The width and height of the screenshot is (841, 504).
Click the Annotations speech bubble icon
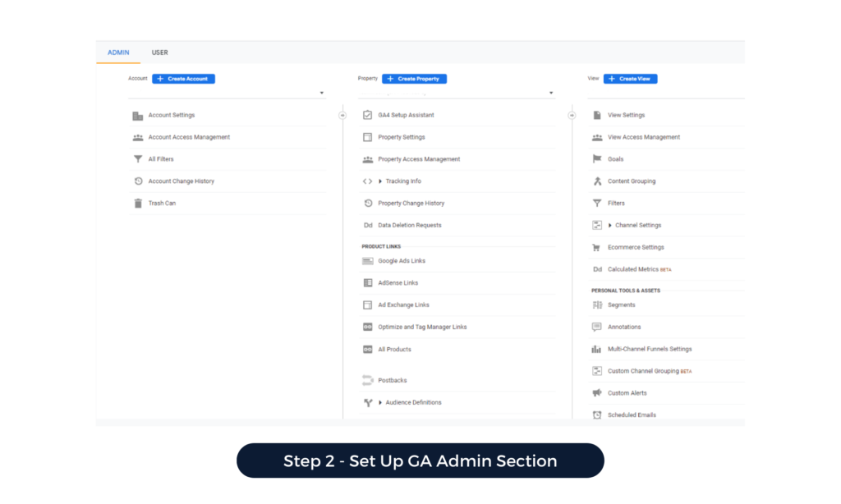coord(597,327)
